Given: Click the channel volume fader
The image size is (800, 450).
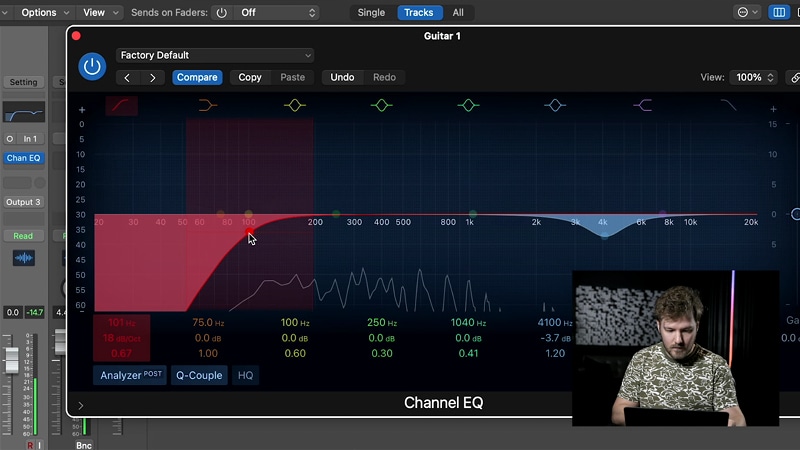Looking at the screenshot, I should coord(11,360).
